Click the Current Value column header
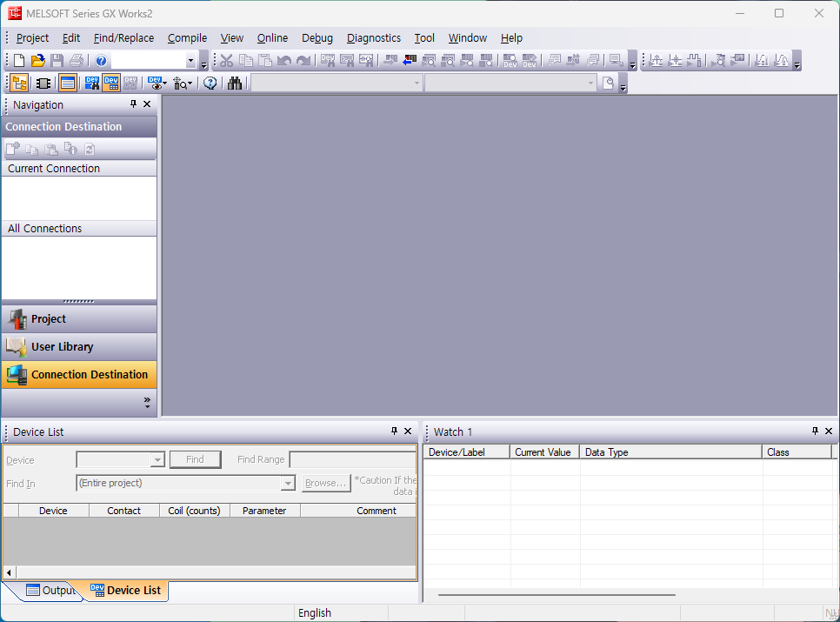The width and height of the screenshot is (840, 622). click(x=544, y=452)
